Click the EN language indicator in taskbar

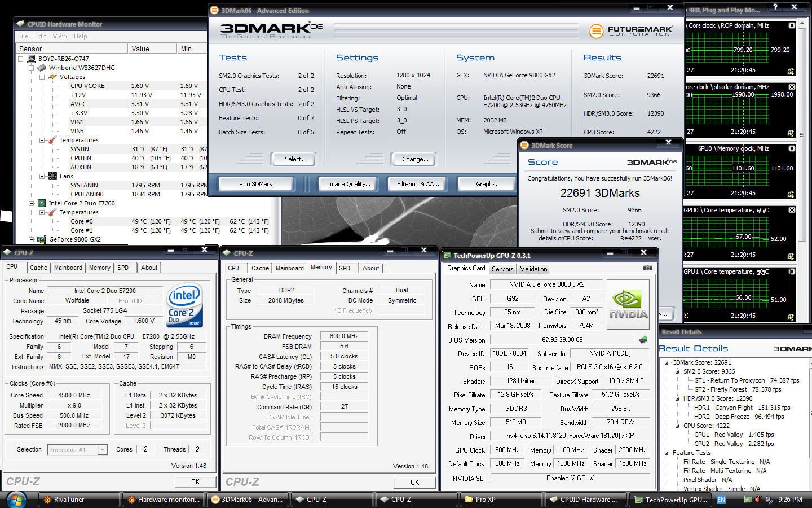(721, 500)
